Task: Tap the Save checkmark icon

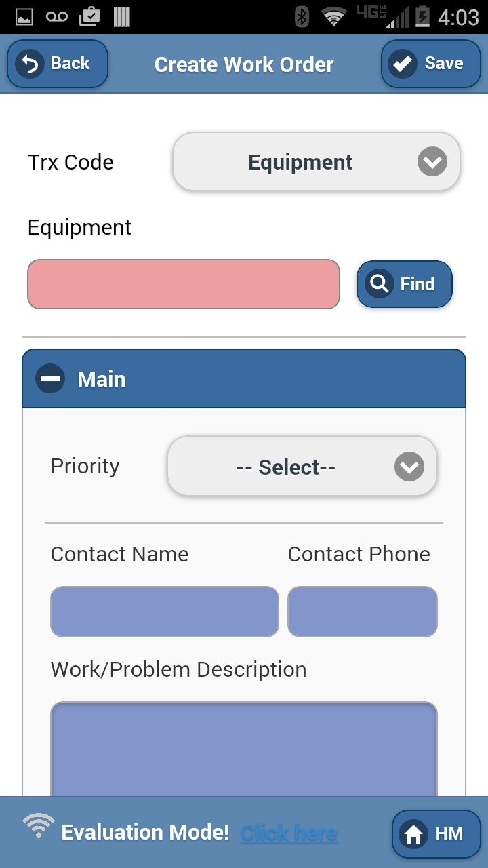Action: [403, 64]
